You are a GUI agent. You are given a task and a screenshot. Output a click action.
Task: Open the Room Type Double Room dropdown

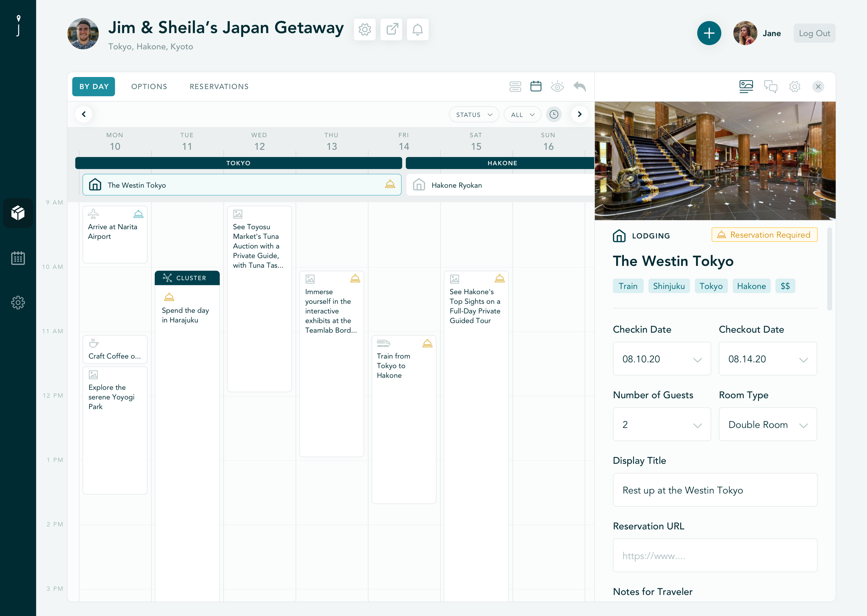pyautogui.click(x=768, y=424)
